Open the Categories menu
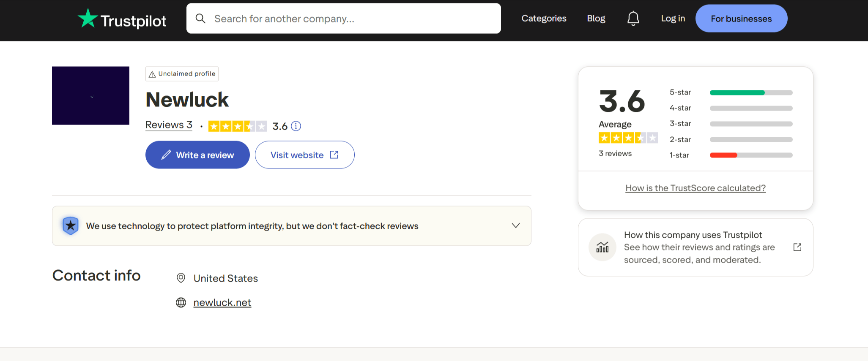 544,19
